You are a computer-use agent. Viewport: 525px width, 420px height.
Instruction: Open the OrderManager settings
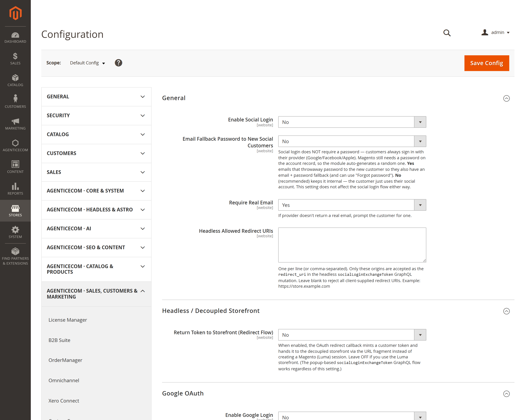[x=65, y=360]
